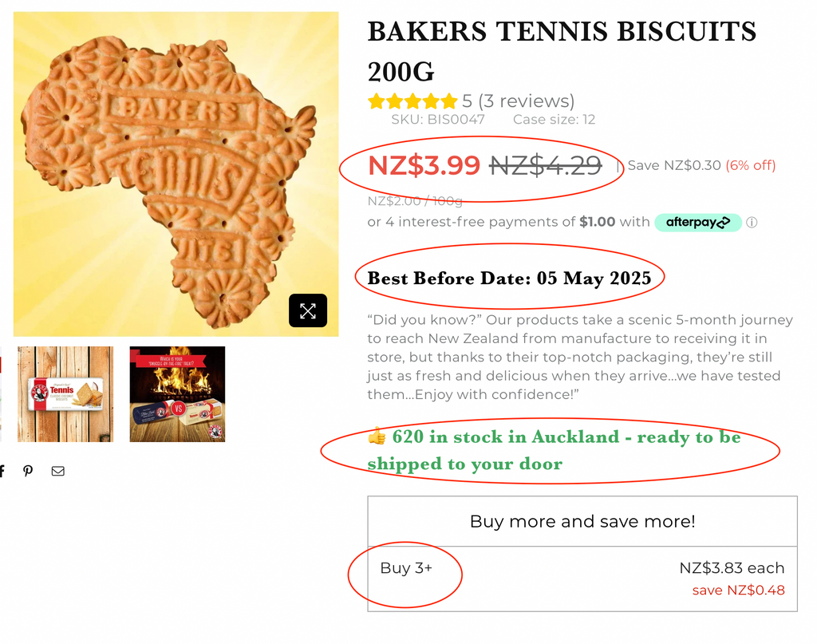Click the Best Before Date text
Viewport: 817px width, 644px height.
coord(509,279)
